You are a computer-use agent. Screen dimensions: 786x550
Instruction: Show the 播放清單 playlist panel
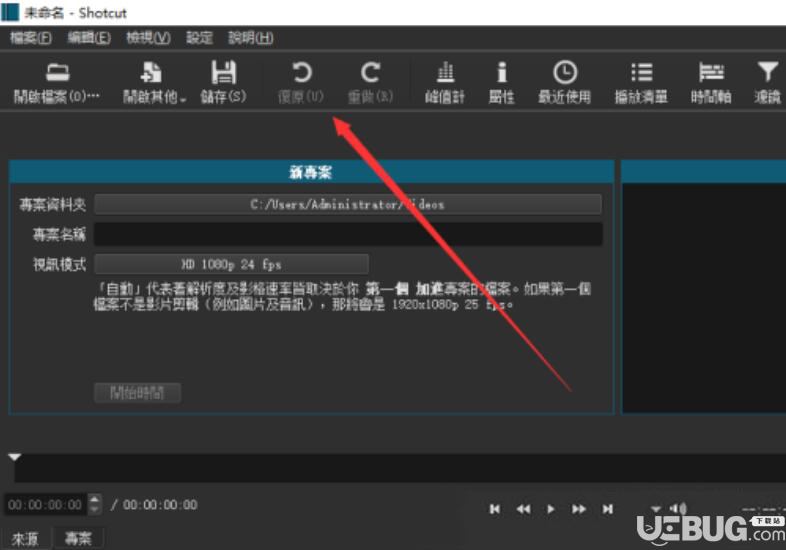[641, 82]
